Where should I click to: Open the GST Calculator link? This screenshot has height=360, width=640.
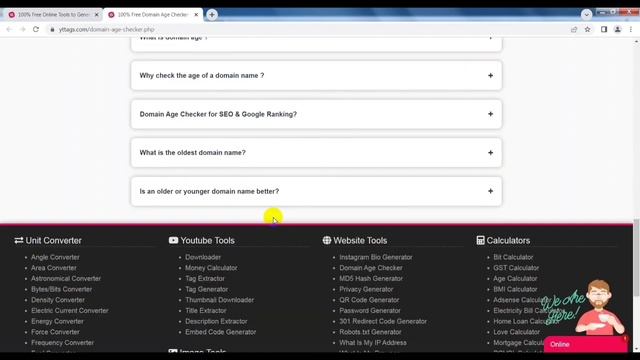[x=516, y=268]
